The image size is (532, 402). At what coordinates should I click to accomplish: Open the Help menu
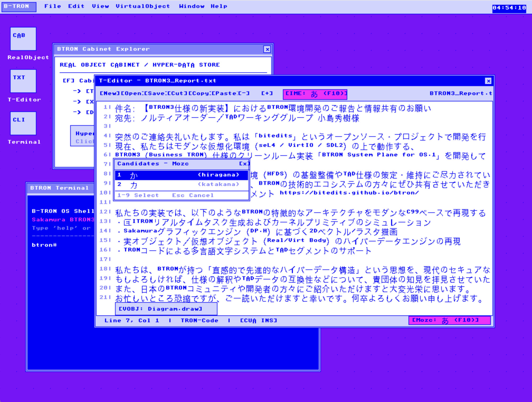[x=219, y=6]
